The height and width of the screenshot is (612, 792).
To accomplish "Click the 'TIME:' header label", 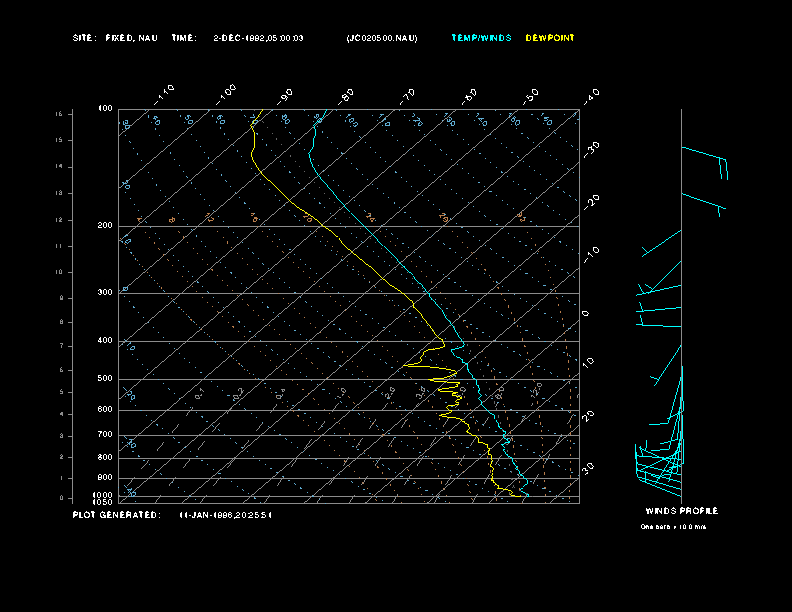I will pyautogui.click(x=184, y=38).
